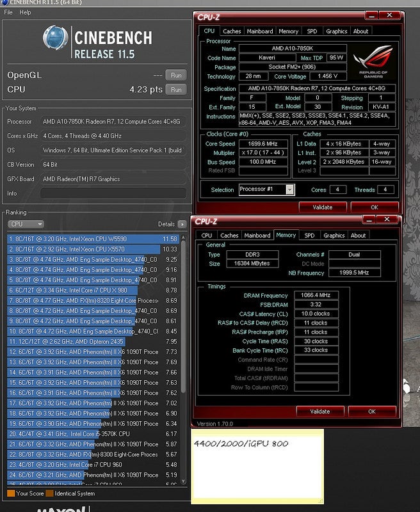The height and width of the screenshot is (512, 420).
Task: Switch to Mainboard tab in upper CPU-Z
Action: pos(259,31)
